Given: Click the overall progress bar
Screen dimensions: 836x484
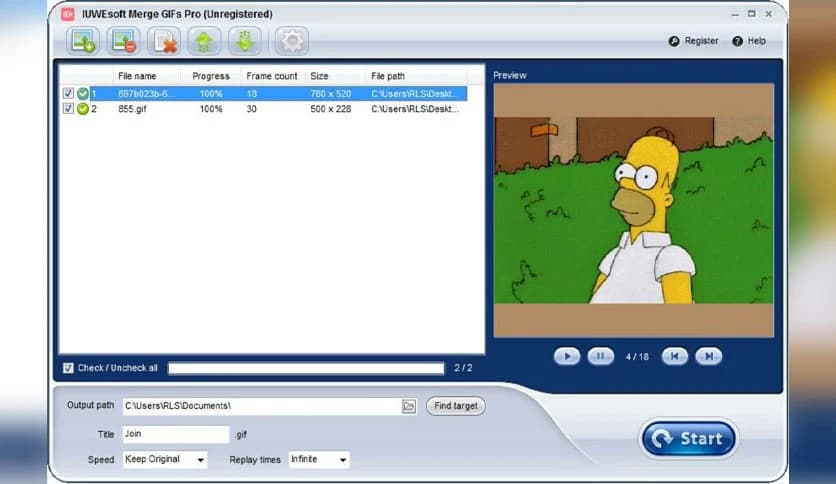Looking at the screenshot, I should (x=306, y=368).
